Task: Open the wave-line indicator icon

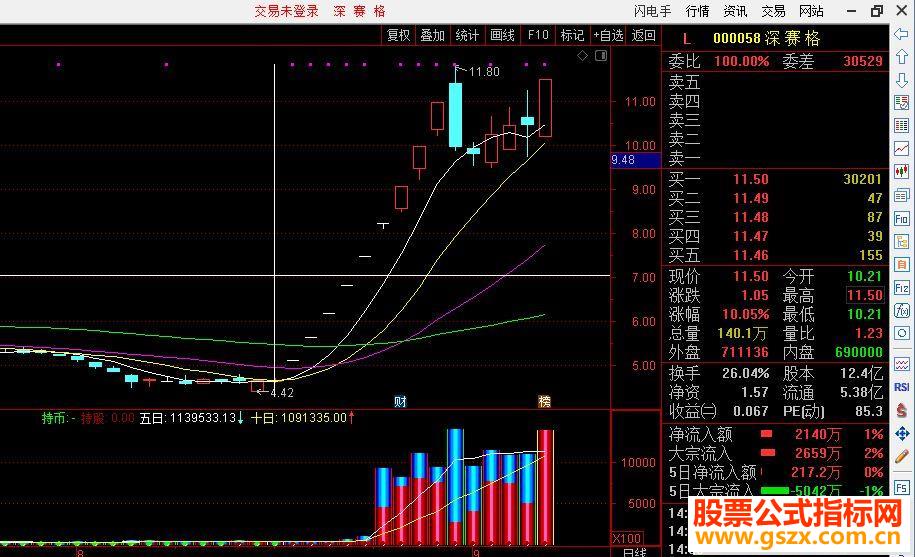Action: click(x=902, y=365)
